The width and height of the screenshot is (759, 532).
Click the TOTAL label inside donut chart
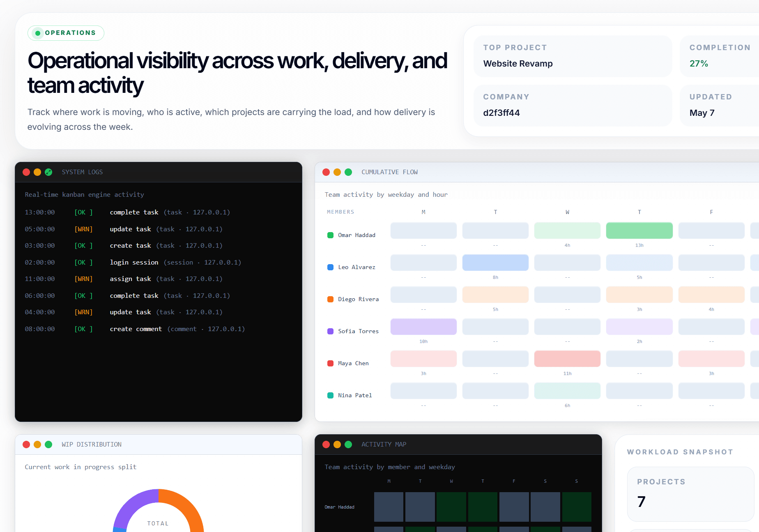[x=158, y=523]
